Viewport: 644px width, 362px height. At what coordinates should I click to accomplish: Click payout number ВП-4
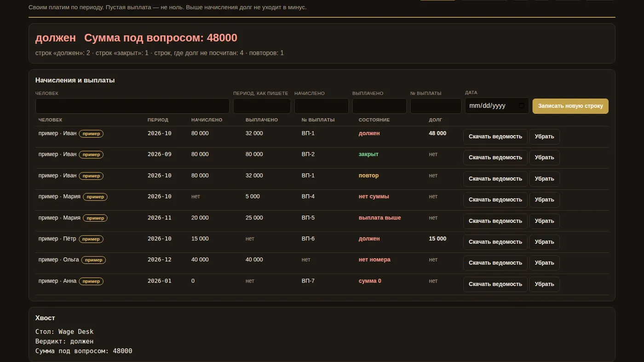click(x=308, y=197)
